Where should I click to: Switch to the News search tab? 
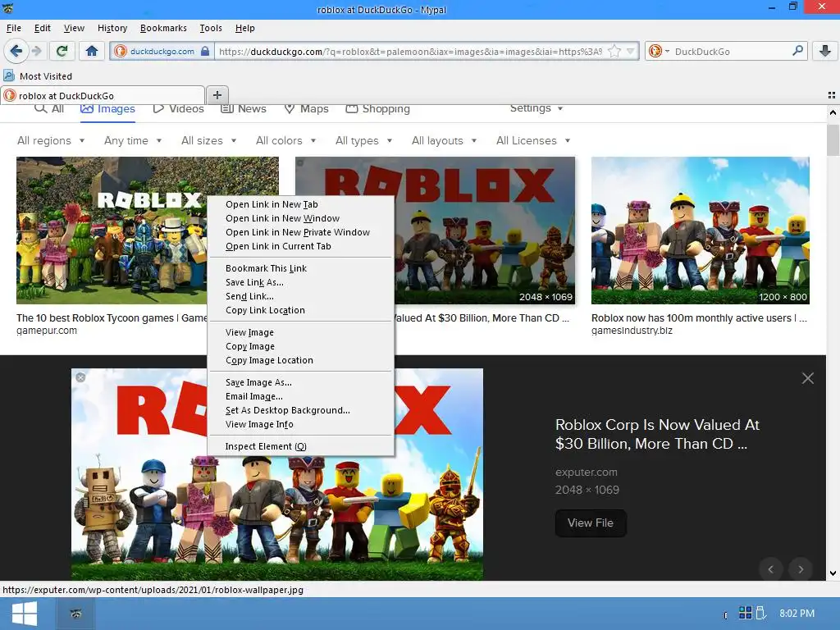click(x=243, y=109)
